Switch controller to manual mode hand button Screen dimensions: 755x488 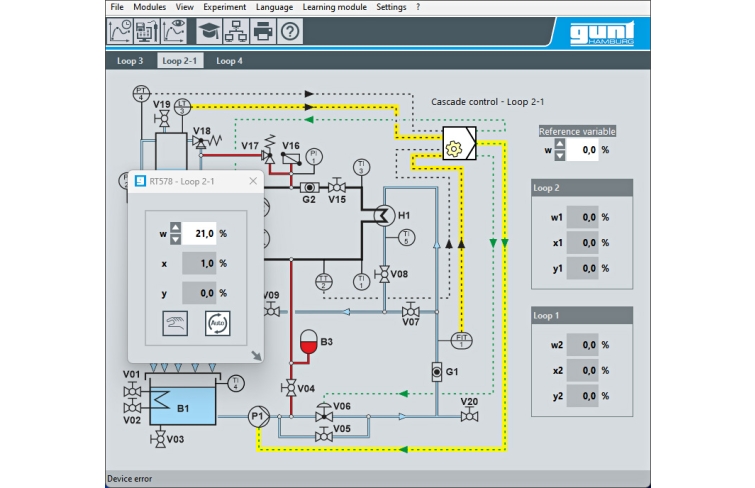(x=176, y=323)
